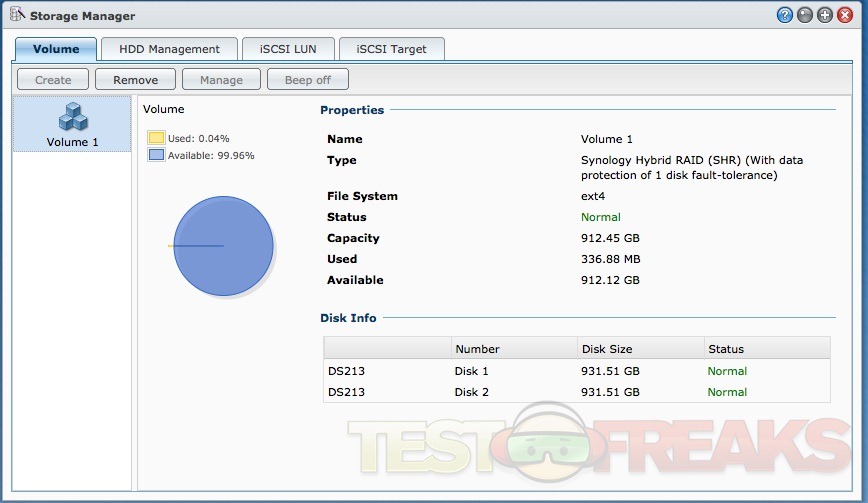Click the Storage Manager app icon in title bar
This screenshot has width=868, height=503.
pos(17,16)
